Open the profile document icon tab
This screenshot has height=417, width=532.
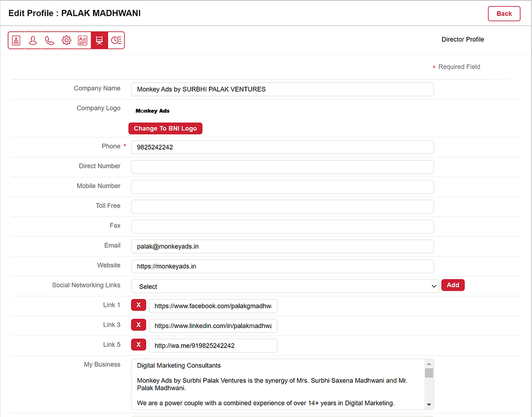(16, 41)
